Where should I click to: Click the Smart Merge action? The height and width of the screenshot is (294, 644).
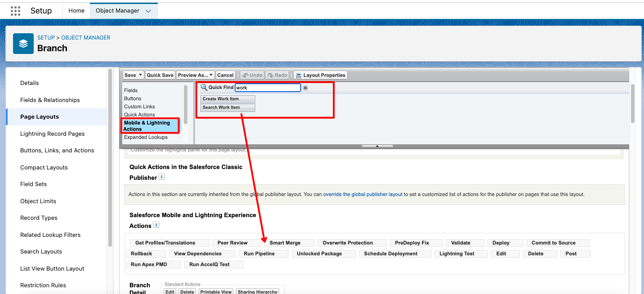289,243
